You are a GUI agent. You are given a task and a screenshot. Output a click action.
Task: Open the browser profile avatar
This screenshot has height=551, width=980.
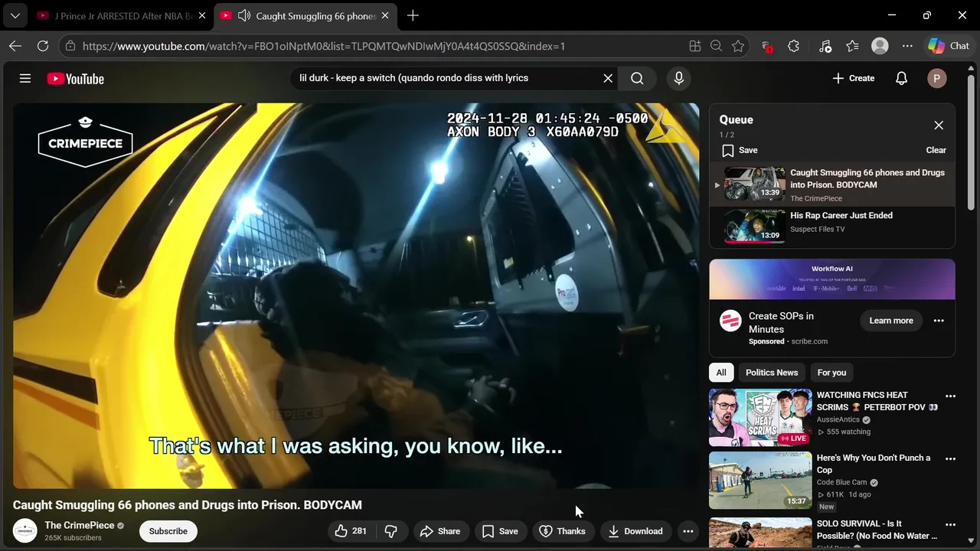click(880, 46)
